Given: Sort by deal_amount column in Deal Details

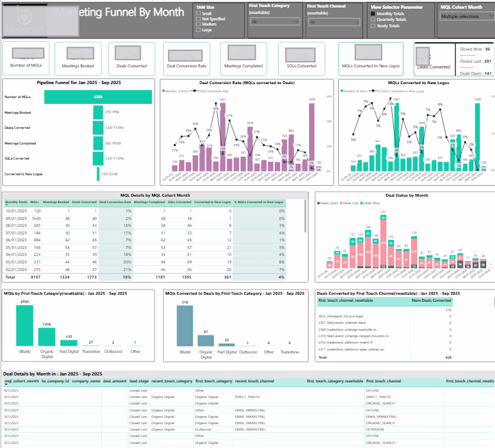Looking at the screenshot, I should click(114, 381).
